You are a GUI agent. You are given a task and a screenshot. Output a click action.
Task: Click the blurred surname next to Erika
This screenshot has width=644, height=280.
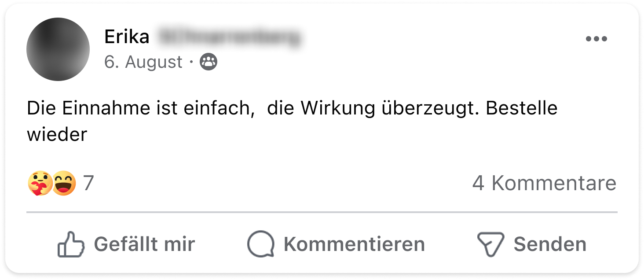tap(229, 37)
